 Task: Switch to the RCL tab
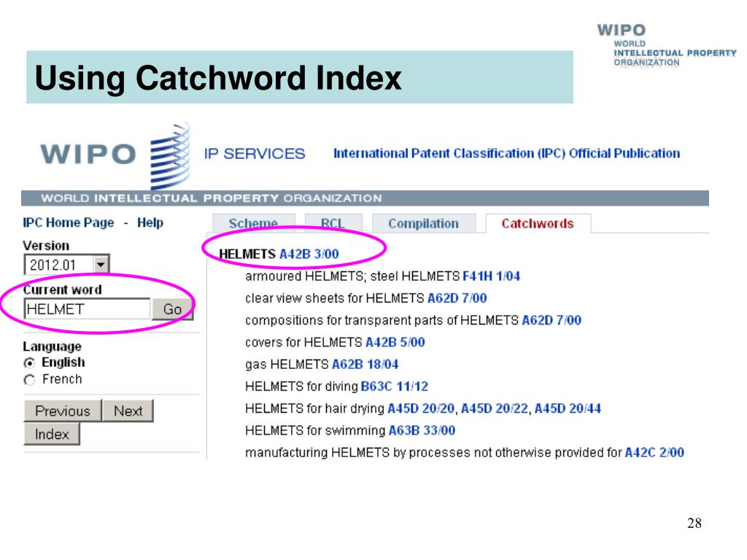(333, 223)
